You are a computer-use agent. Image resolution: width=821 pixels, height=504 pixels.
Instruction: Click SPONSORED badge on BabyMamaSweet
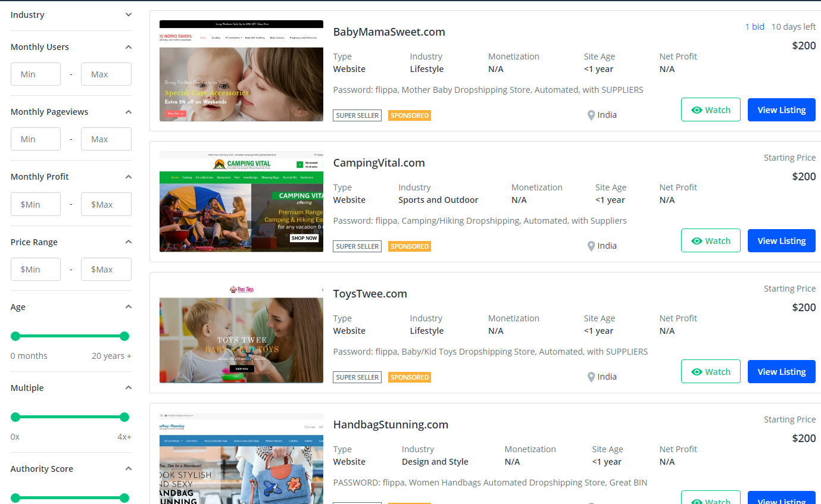(410, 115)
